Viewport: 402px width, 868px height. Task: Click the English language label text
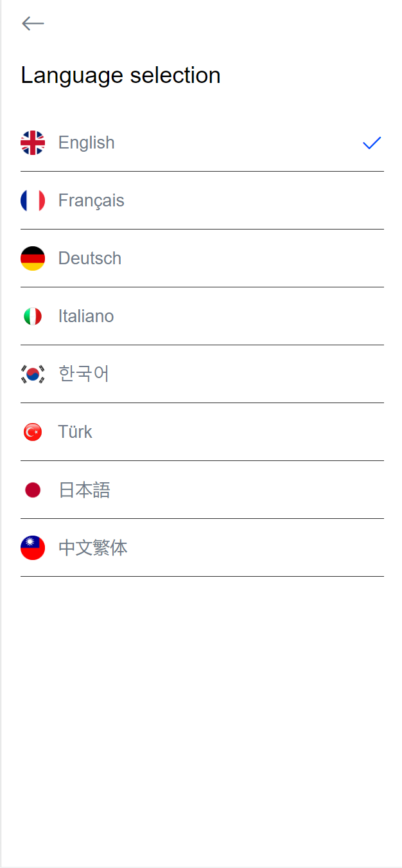(86, 143)
